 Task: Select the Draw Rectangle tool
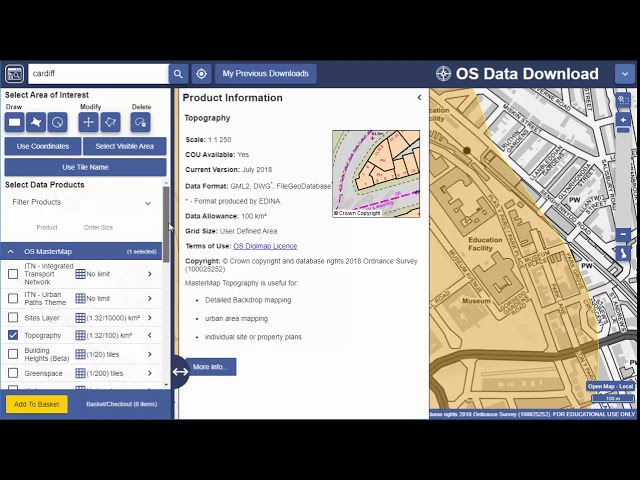15,122
